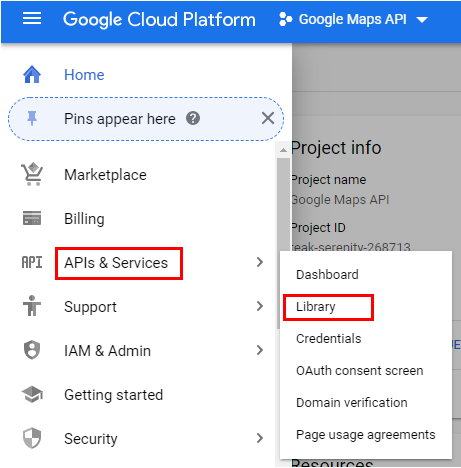Open Getting started from the sidebar
This screenshot has height=468, width=461.
113,395
